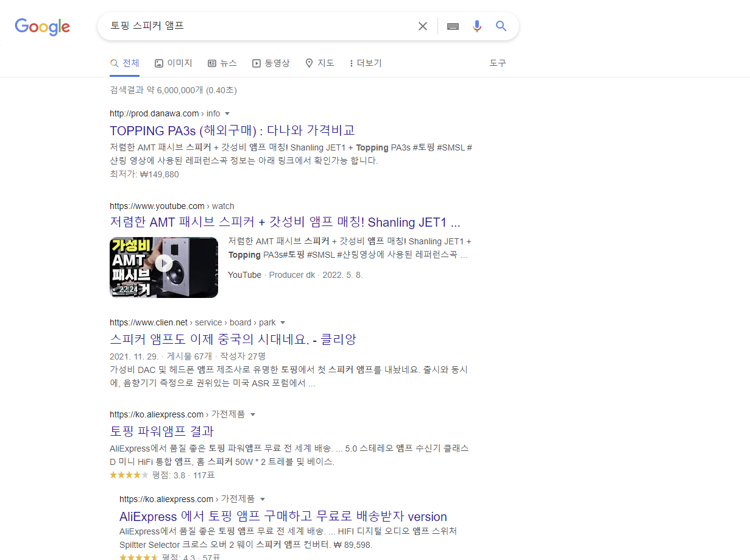Open the 더보기 menu
Viewport: 750px width, 560px height.
coord(366,63)
